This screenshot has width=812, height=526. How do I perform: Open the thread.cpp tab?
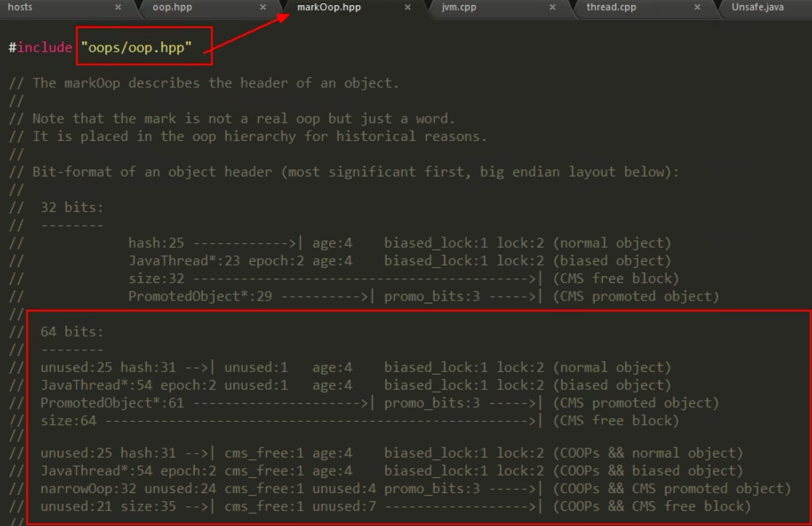[611, 7]
